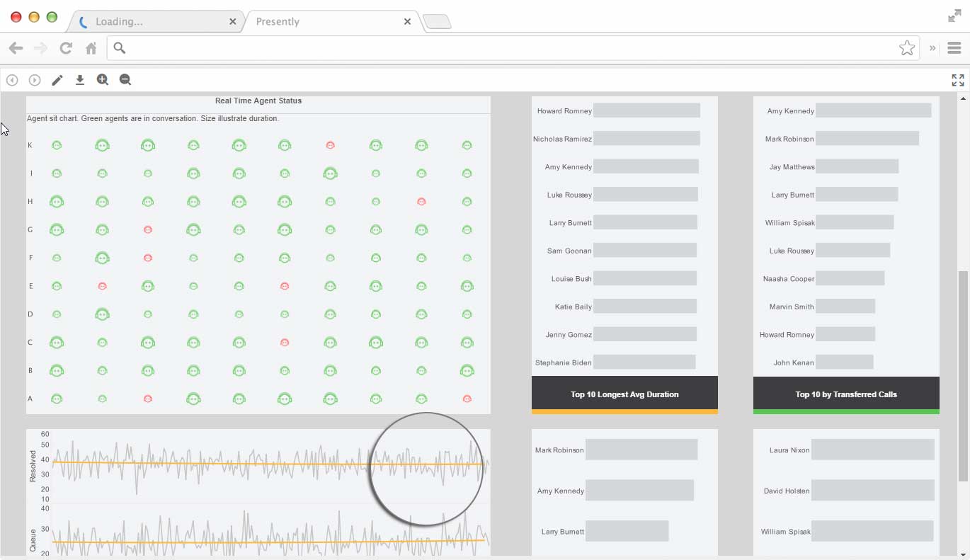
Task: Close the Presently tab
Action: coord(407,22)
